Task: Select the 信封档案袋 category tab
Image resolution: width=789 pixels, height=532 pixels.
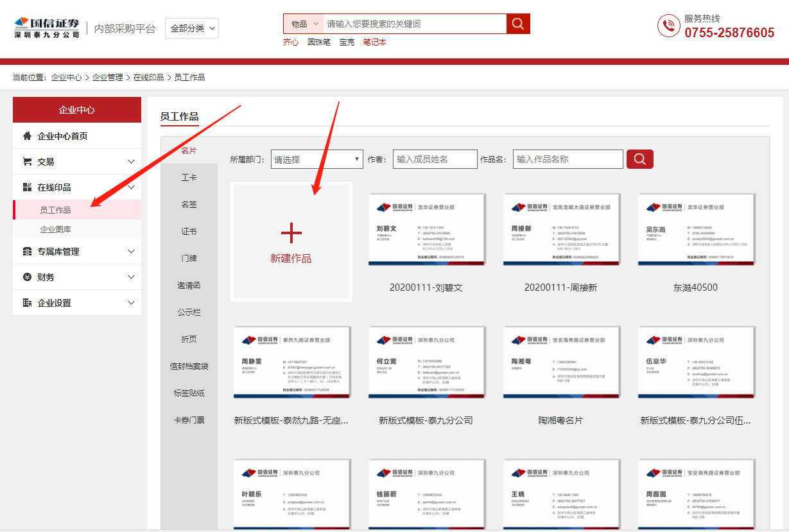Action: point(189,366)
